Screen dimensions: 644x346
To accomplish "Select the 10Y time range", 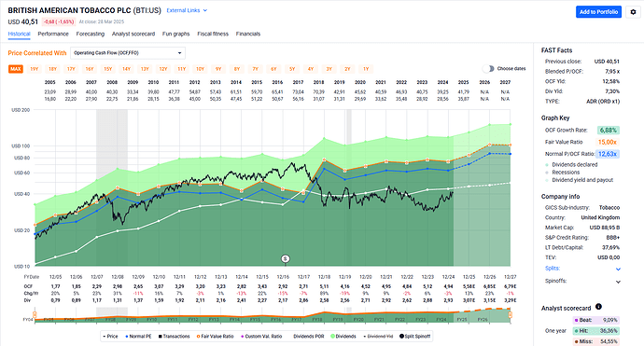I will 200,69.
